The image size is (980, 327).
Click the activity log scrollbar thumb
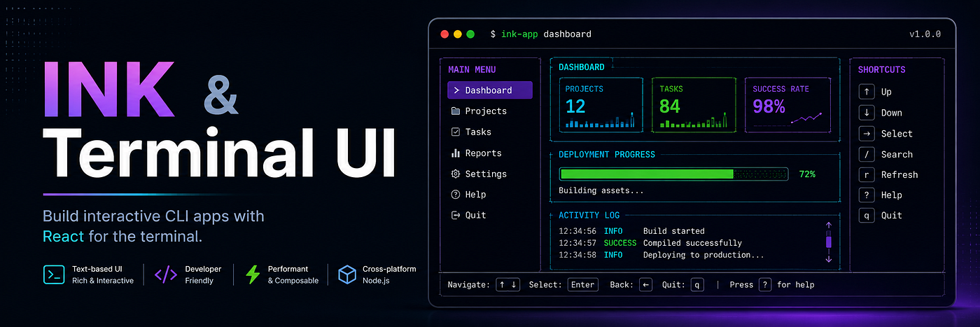(x=828, y=242)
